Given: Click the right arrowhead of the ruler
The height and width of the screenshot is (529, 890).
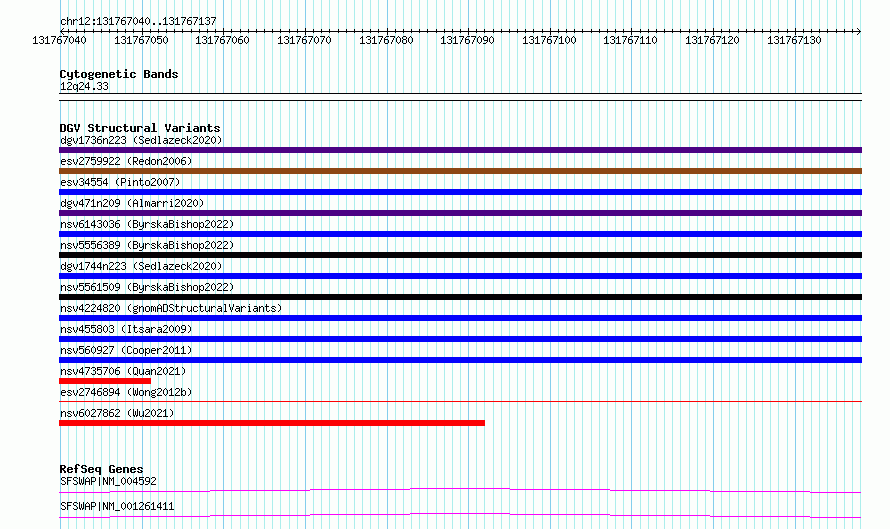Looking at the screenshot, I should [x=859, y=31].
